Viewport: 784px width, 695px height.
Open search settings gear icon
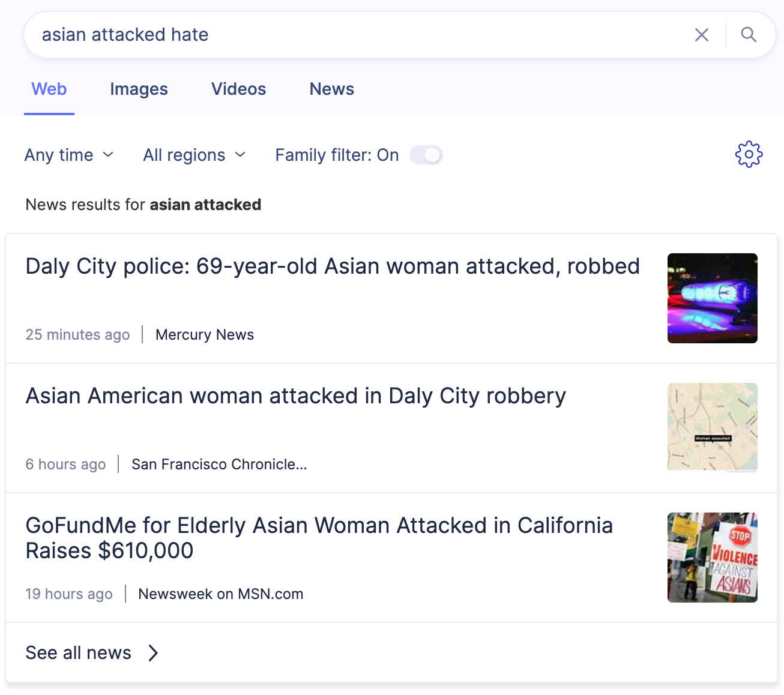[x=749, y=155]
